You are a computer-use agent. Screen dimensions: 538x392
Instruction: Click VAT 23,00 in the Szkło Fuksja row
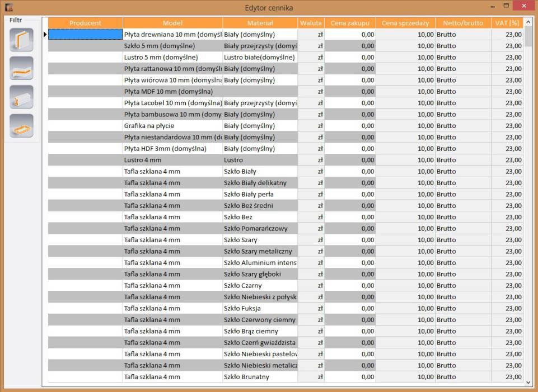click(x=507, y=308)
